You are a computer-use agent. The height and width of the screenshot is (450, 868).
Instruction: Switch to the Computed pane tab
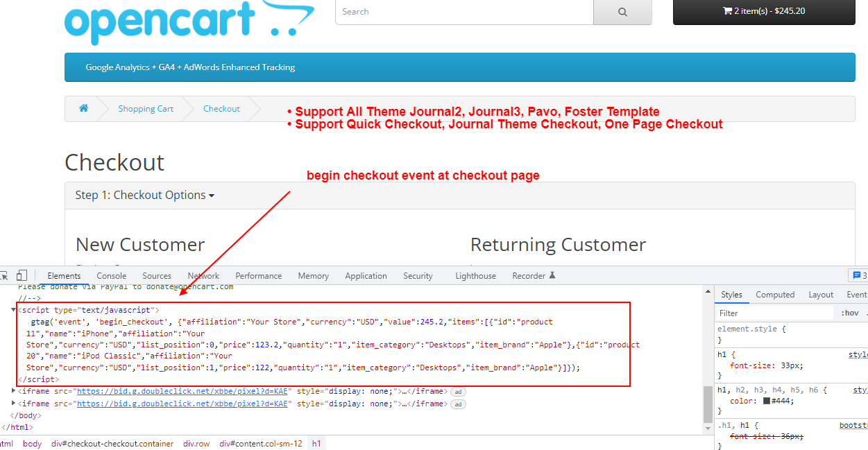pos(775,295)
